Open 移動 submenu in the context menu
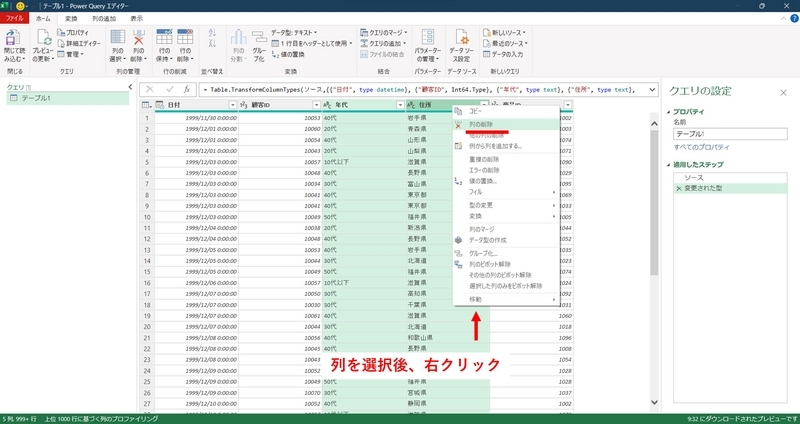This screenshot has width=800, height=424. (506, 300)
